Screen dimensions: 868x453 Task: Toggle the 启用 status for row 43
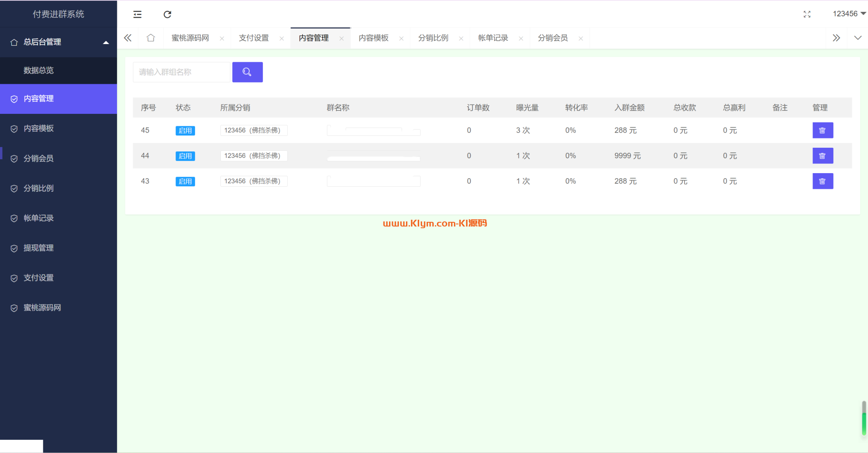click(x=185, y=181)
